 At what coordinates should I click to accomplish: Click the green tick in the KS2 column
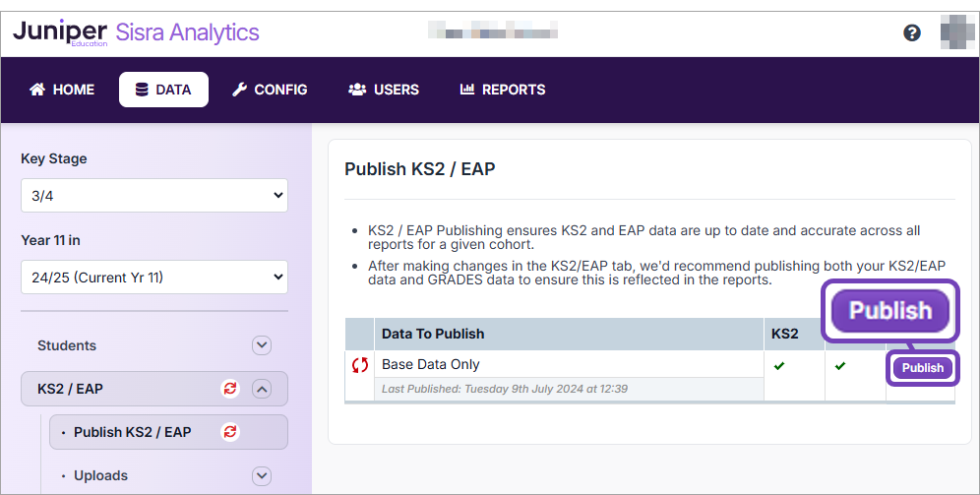tap(779, 366)
